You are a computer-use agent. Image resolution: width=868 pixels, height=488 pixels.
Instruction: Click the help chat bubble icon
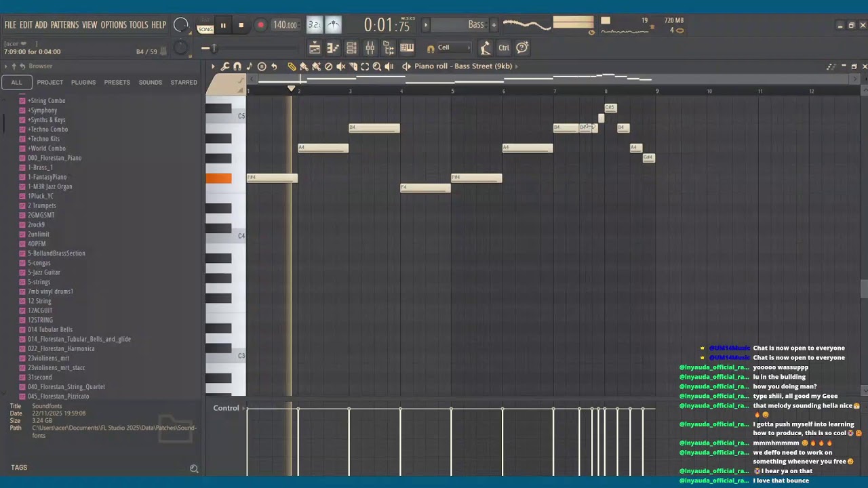[522, 47]
